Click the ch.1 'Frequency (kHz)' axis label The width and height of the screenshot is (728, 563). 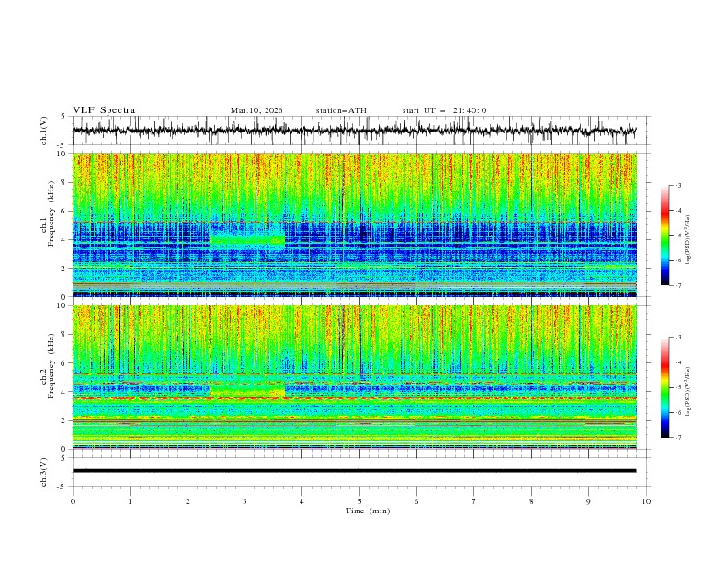pyautogui.click(x=51, y=213)
